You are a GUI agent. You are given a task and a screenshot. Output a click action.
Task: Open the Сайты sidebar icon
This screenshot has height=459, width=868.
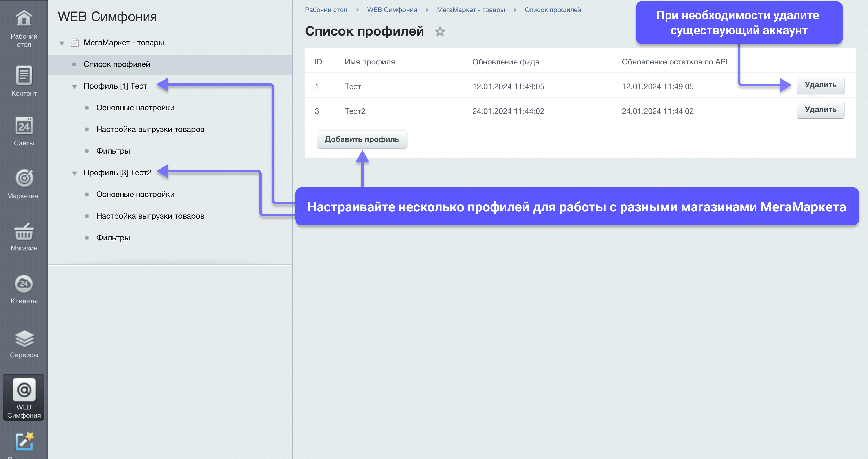24,127
